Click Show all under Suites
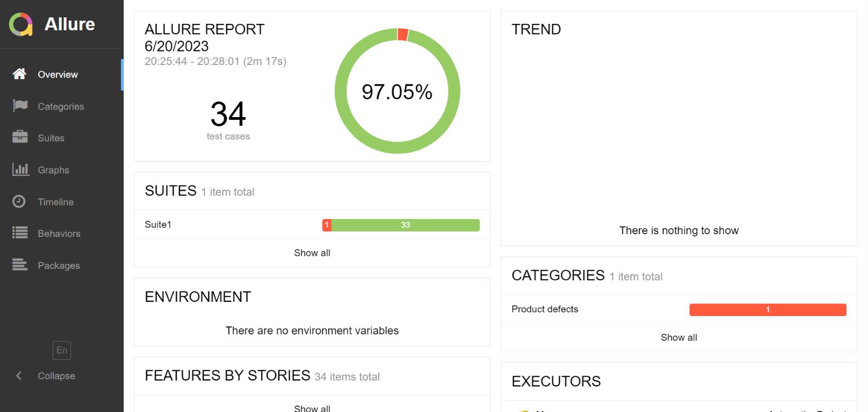868x412 pixels. click(x=312, y=253)
